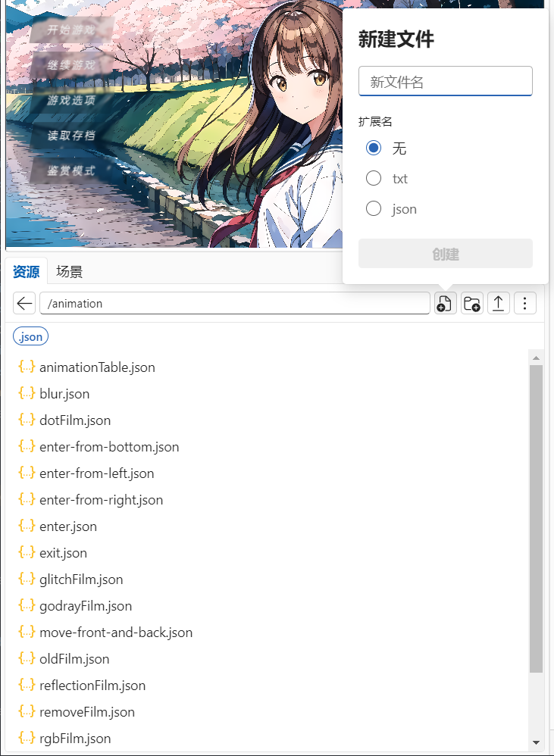Click the 创建 button
This screenshot has width=554, height=756.
[446, 254]
